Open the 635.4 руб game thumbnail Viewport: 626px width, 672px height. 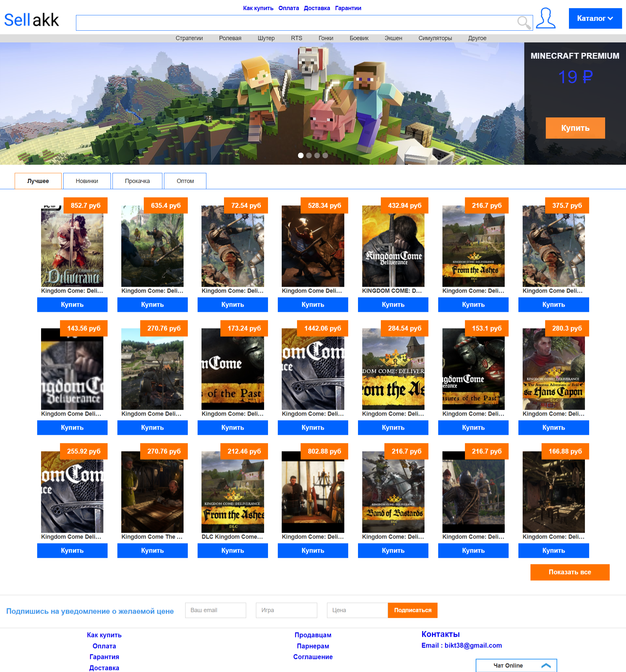click(x=152, y=246)
